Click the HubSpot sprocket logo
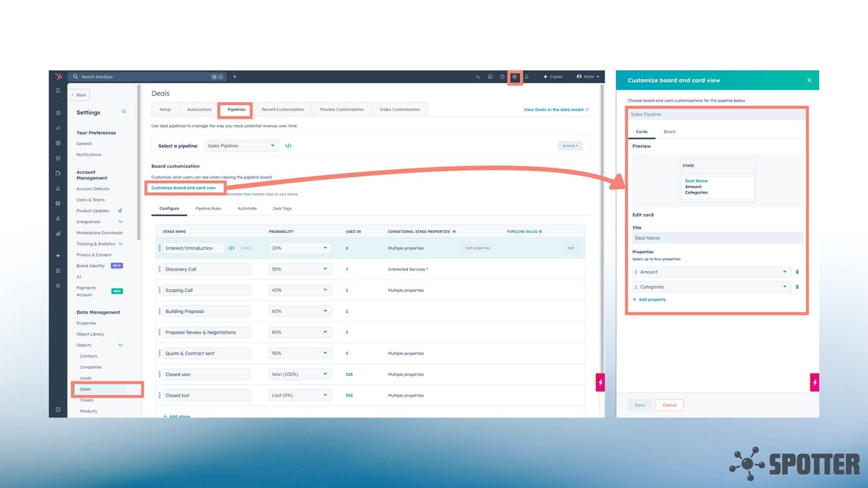 pyautogui.click(x=58, y=77)
